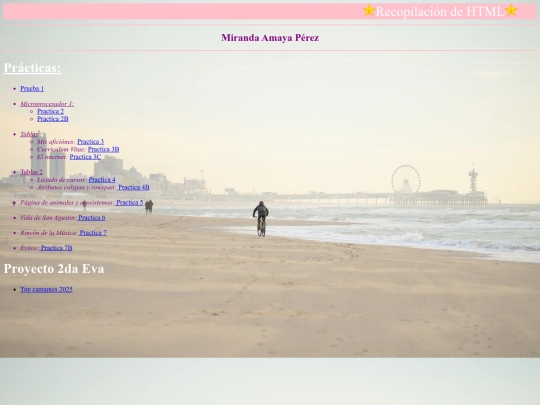This screenshot has height=405, width=540.
Task: Open 'Practica 7' Rincón de la Música
Action: point(93,233)
